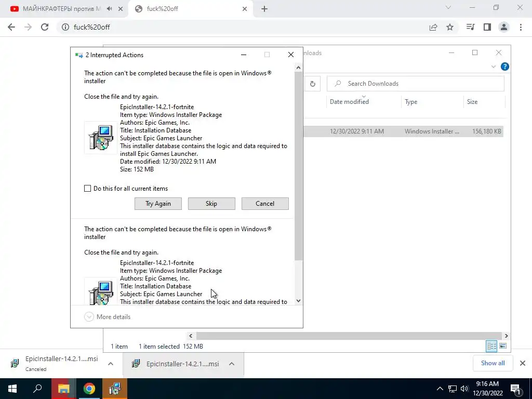The height and width of the screenshot is (399, 532).
Task: Open network status tray icon
Action: (453, 389)
